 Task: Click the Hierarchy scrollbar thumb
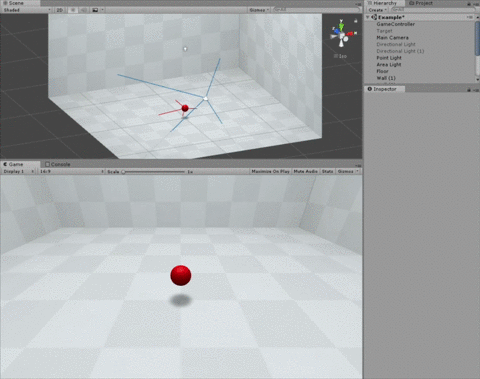[x=478, y=39]
